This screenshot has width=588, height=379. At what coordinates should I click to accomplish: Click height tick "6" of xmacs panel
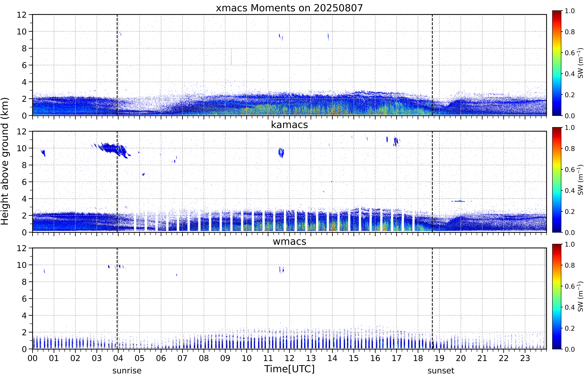point(24,65)
